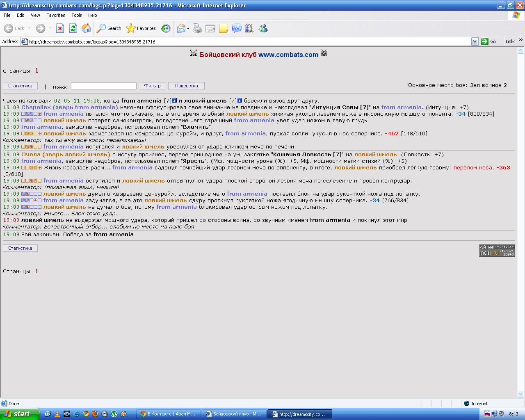This screenshot has height=420, width=525.
Task: Click the bottom Статистика button
Action: coord(20,248)
